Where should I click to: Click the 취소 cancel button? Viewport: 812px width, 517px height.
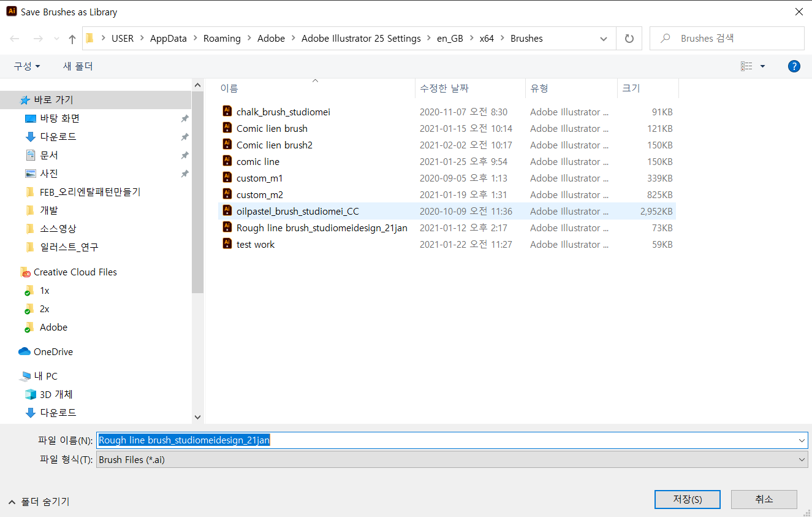click(764, 499)
